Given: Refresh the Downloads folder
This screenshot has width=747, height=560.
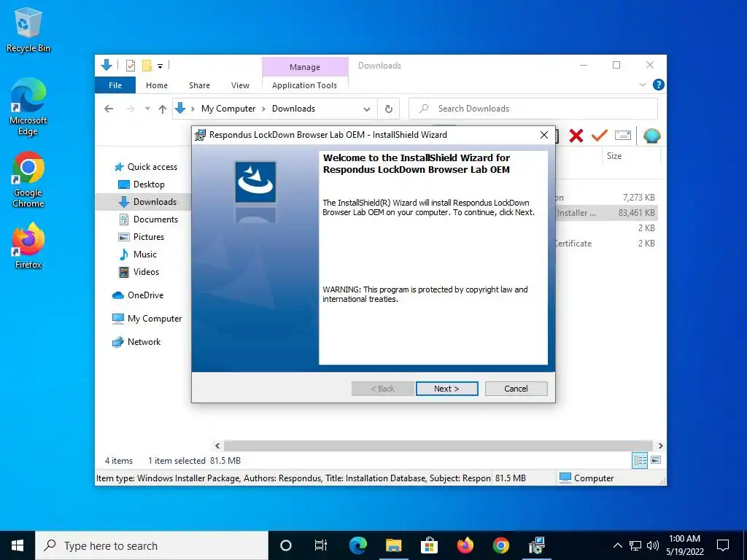Looking at the screenshot, I should 389,109.
